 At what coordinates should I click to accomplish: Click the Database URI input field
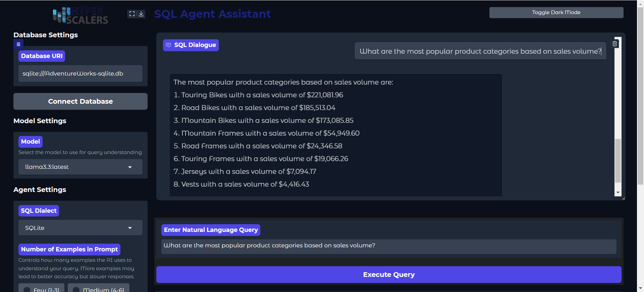pos(80,73)
